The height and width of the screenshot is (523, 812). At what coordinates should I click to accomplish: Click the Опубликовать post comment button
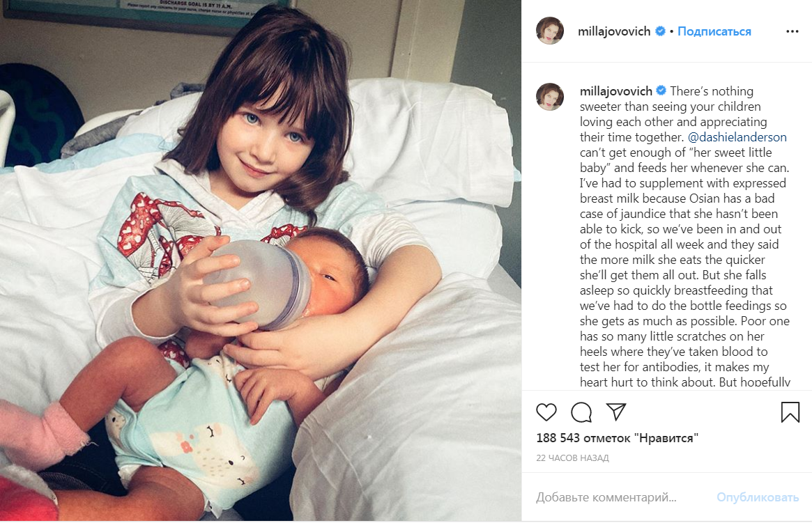(x=758, y=497)
